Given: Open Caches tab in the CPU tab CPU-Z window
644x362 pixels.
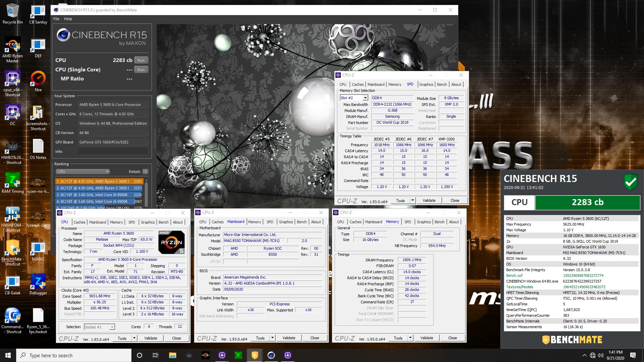Looking at the screenshot, I should (x=79, y=222).
